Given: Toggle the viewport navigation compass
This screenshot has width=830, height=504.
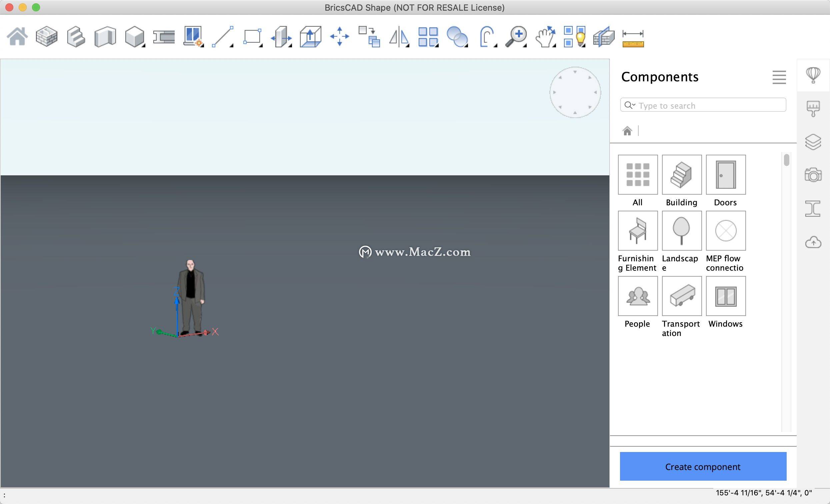Looking at the screenshot, I should point(574,92).
